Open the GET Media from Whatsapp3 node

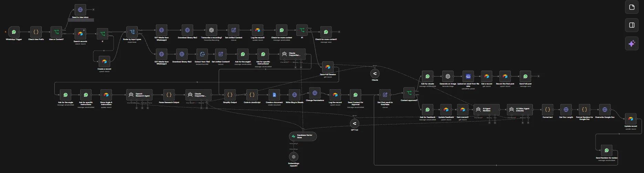point(161,54)
